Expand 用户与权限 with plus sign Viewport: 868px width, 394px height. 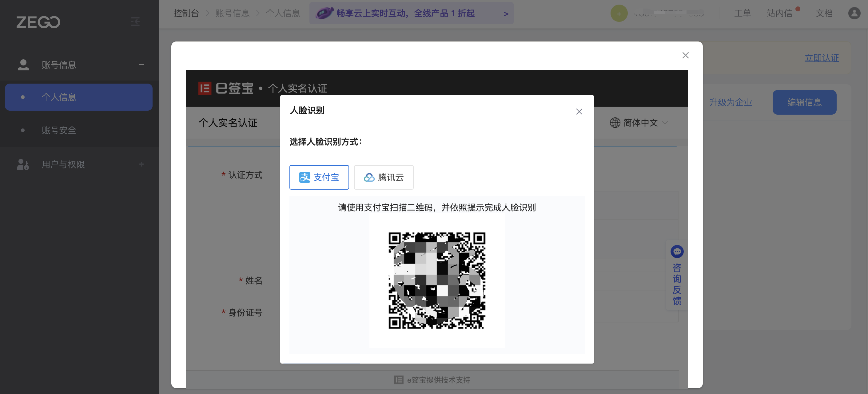tap(141, 164)
